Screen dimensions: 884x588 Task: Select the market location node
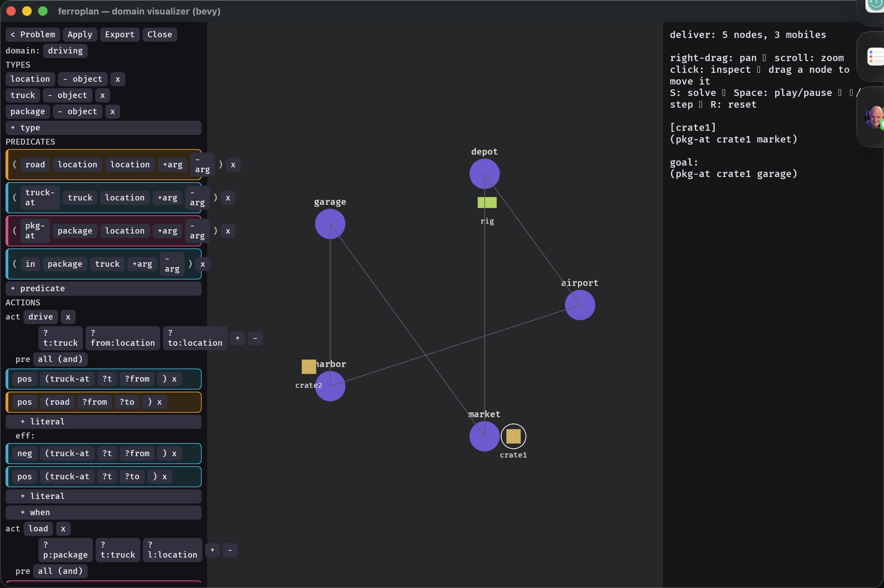pyautogui.click(x=484, y=436)
